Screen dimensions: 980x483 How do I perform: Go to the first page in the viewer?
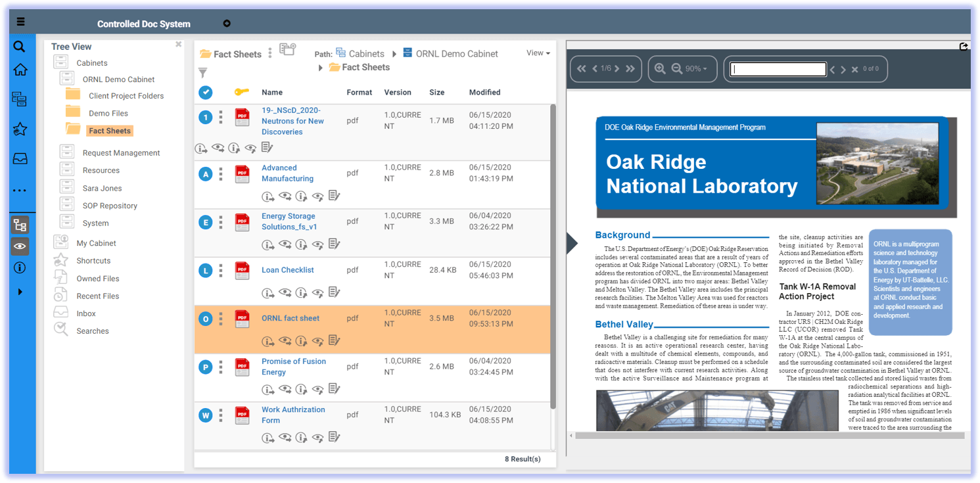[x=581, y=68]
